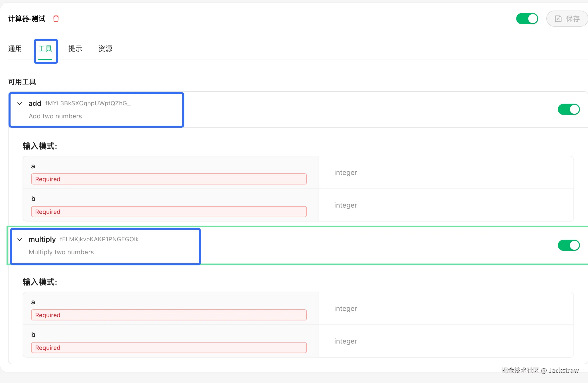Screen dimensions: 588x383
Task: Disable the add tool toggle
Action: click(568, 109)
